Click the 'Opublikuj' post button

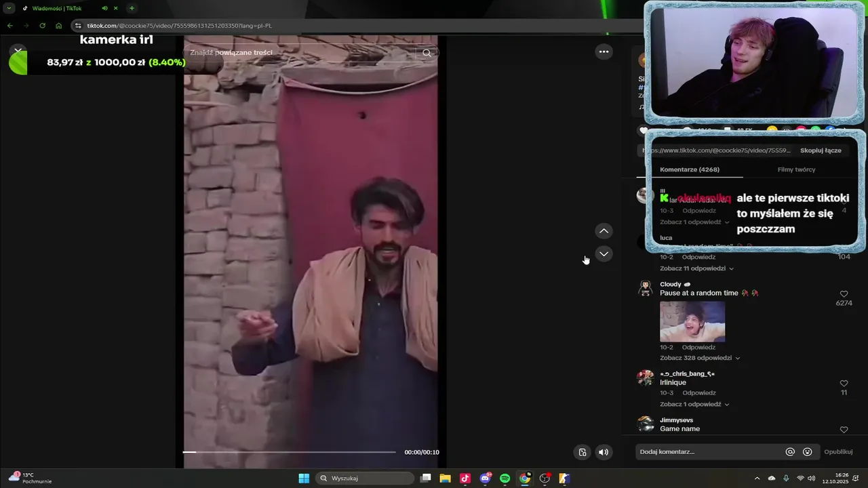click(838, 452)
